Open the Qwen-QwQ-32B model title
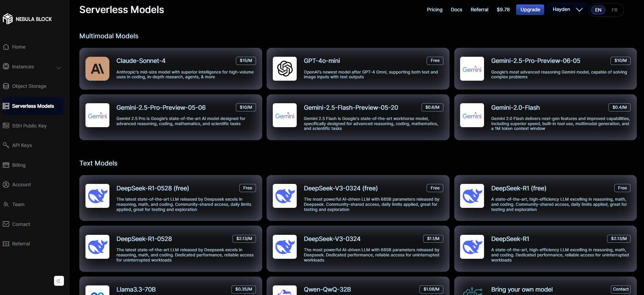This screenshot has height=295, width=644. coord(327,290)
